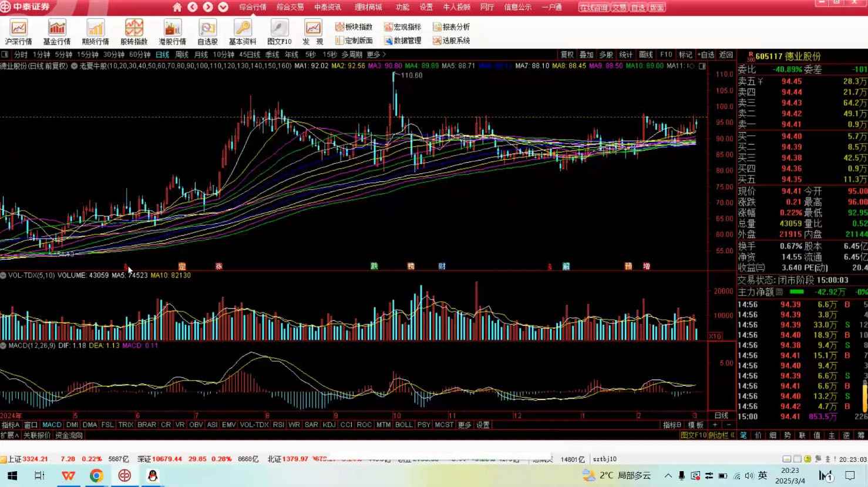Open the indicator dropdown beside 老夏牛股
The image size is (868, 487).
(75, 66)
